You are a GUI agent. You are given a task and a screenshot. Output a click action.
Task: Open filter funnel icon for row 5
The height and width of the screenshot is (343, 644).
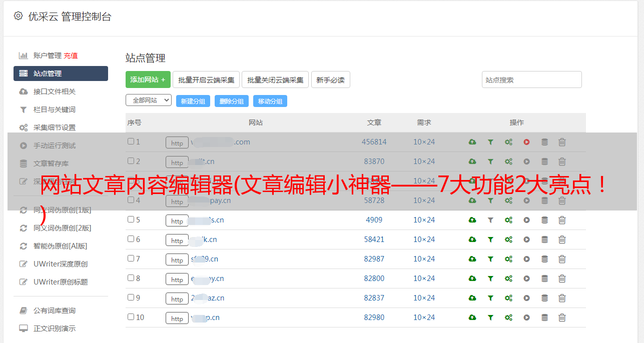pos(490,220)
